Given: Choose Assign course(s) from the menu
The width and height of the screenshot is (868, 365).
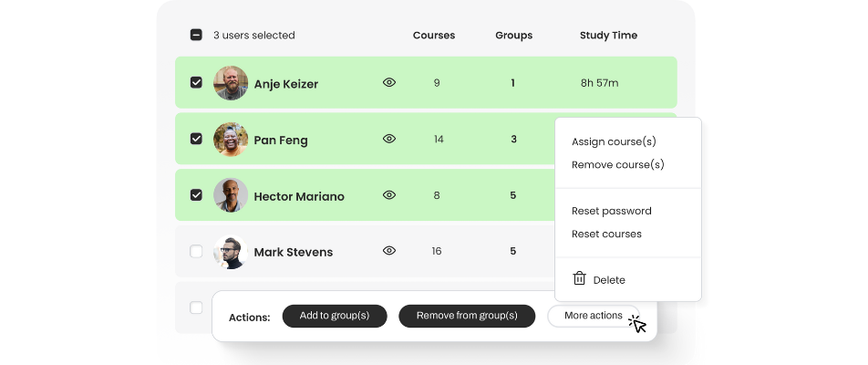Looking at the screenshot, I should pos(614,141).
